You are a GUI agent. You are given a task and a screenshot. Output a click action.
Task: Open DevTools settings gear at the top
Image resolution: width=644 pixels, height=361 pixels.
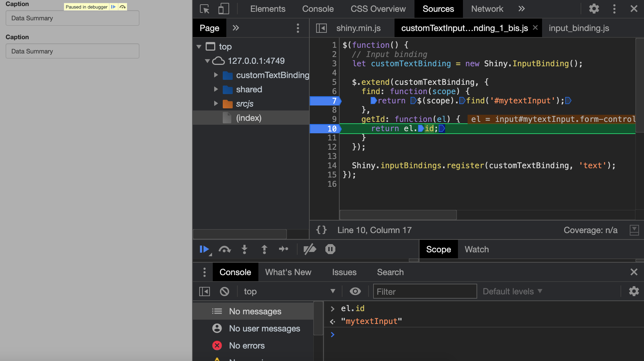tap(594, 9)
